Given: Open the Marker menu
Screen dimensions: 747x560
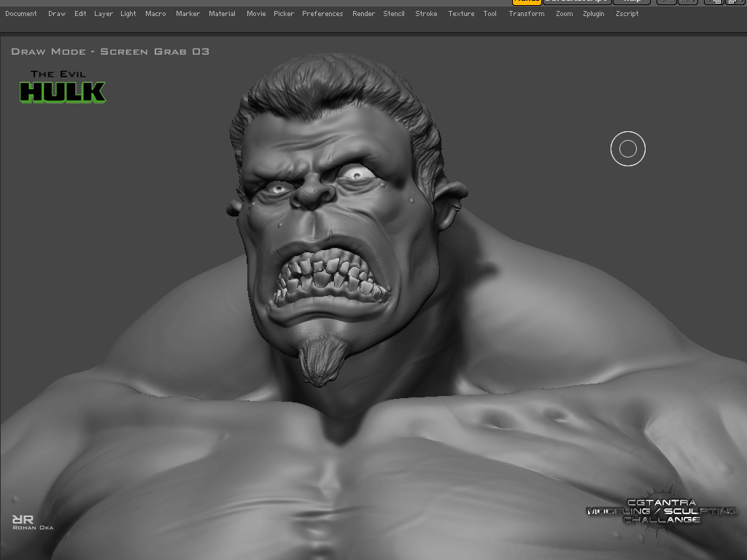Looking at the screenshot, I should pos(187,14).
